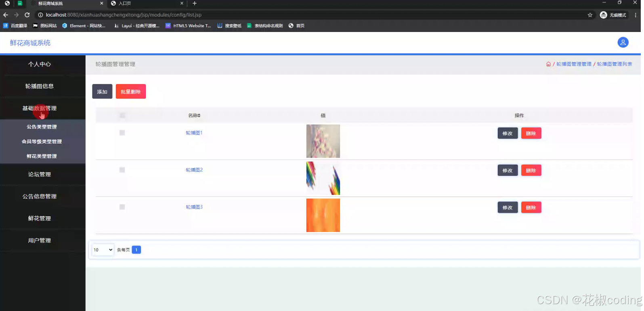Reload the page with refresh icon

coord(27,15)
